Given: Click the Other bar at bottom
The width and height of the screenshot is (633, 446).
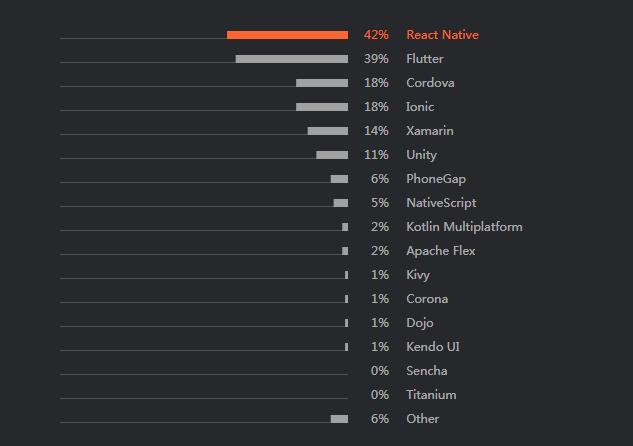Looking at the screenshot, I should pos(339,419).
